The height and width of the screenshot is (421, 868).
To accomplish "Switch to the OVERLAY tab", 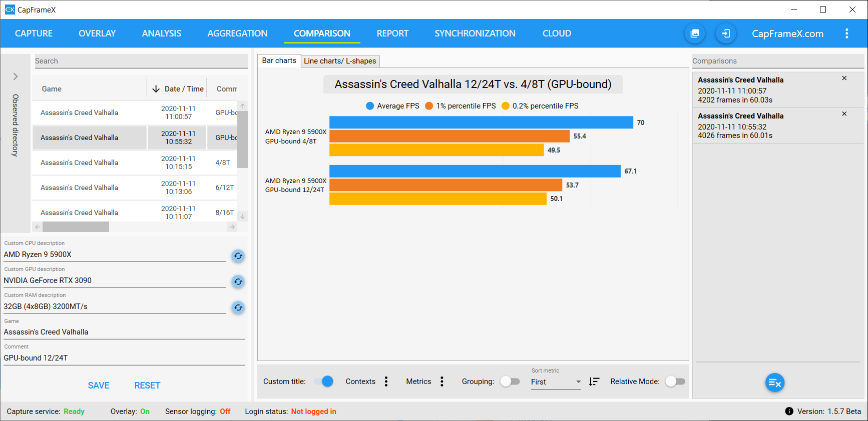I will point(97,33).
